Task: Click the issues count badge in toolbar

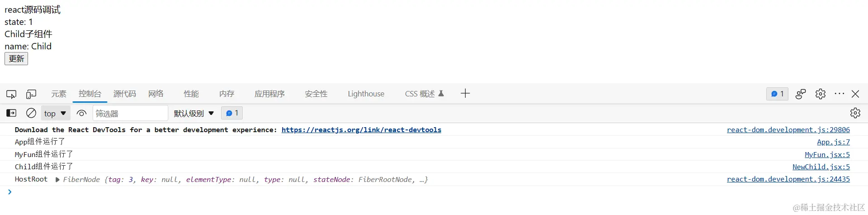Action: tap(777, 94)
